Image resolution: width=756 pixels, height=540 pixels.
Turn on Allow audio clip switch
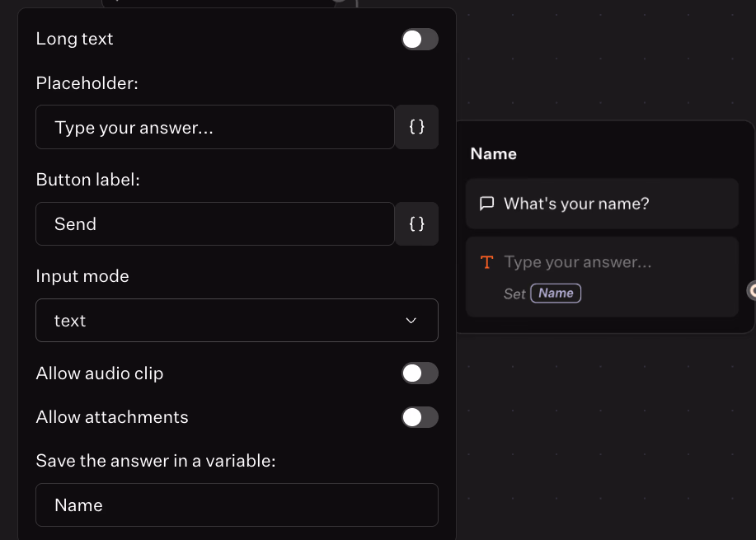point(420,373)
